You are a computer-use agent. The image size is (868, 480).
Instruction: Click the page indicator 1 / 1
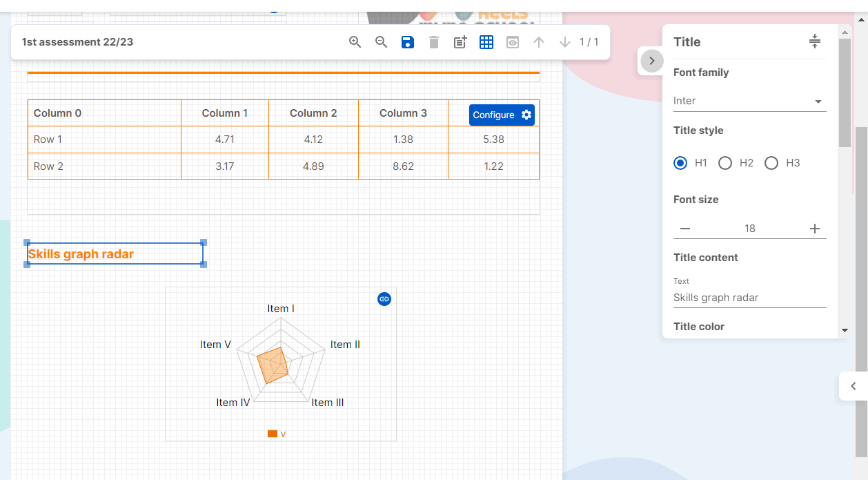(589, 42)
